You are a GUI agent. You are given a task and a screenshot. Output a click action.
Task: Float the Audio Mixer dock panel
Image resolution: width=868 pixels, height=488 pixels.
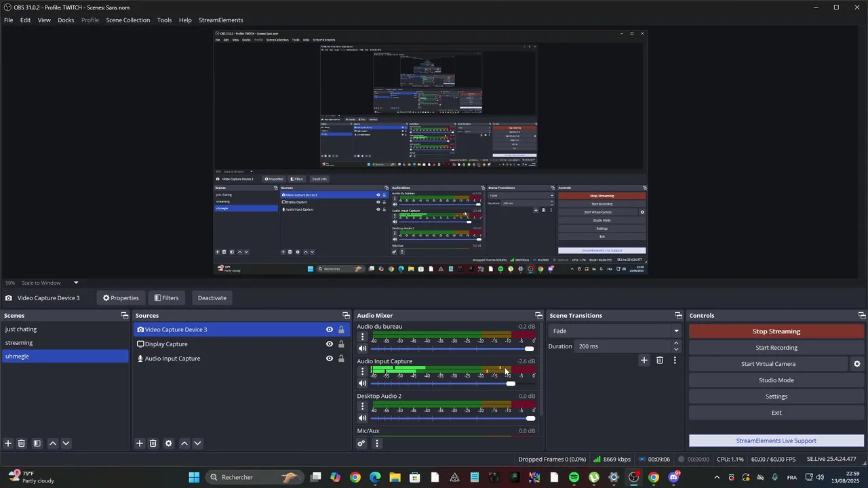click(x=538, y=315)
